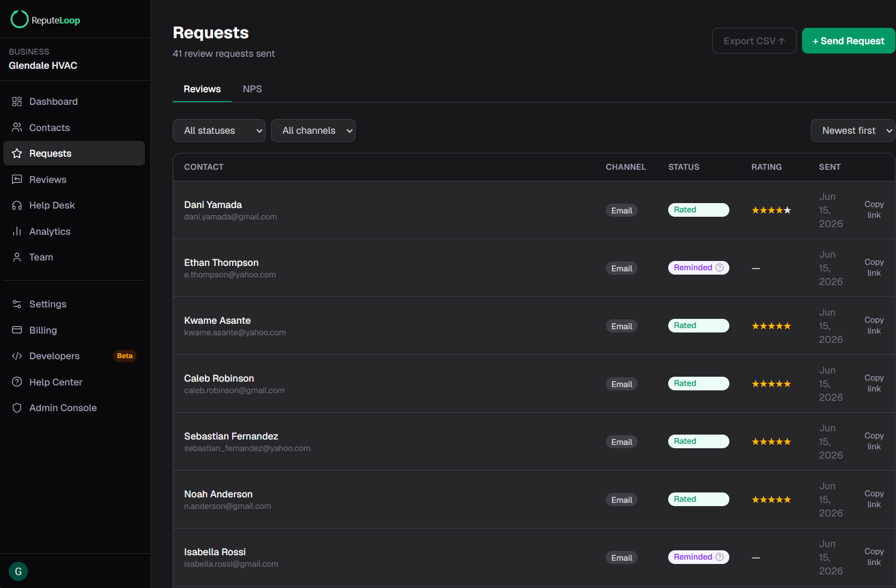Image resolution: width=896 pixels, height=588 pixels.
Task: Switch to the Reviews tab
Action: click(x=202, y=89)
